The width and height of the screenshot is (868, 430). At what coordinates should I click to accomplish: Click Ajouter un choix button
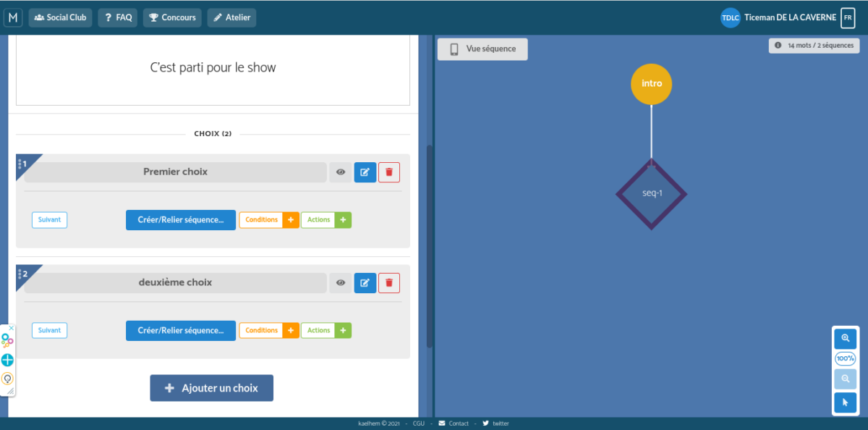pyautogui.click(x=211, y=388)
